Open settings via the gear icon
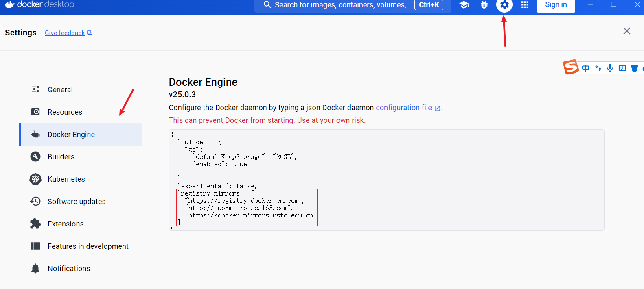The image size is (644, 289). point(504,5)
